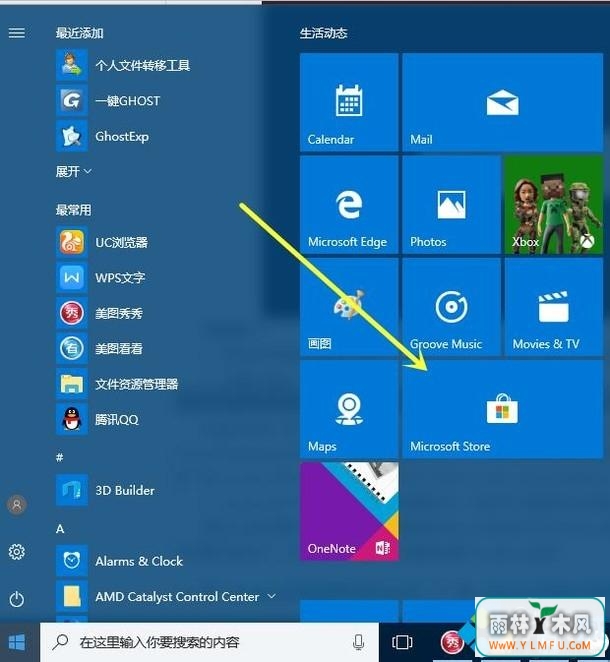Click the 生活动态 group header
Image resolution: width=610 pixels, height=662 pixels.
[324, 33]
